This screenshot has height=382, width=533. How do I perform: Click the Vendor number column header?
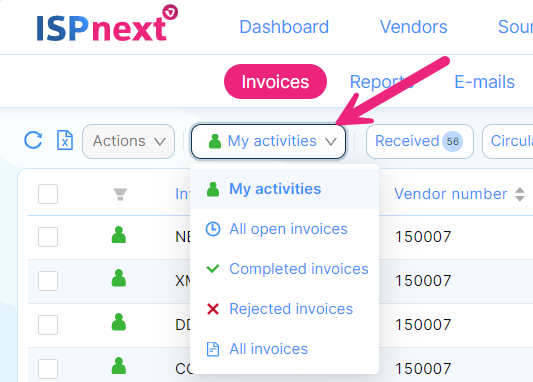451,194
